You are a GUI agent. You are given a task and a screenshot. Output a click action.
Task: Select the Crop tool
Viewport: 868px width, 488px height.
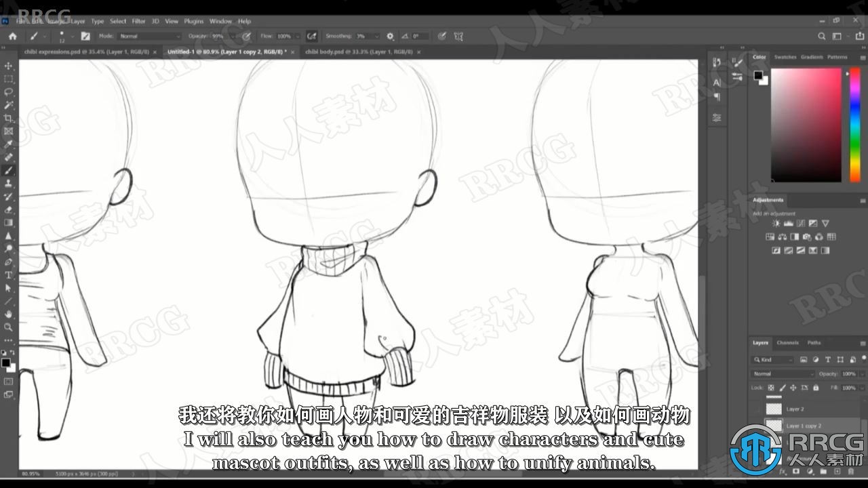(9, 118)
